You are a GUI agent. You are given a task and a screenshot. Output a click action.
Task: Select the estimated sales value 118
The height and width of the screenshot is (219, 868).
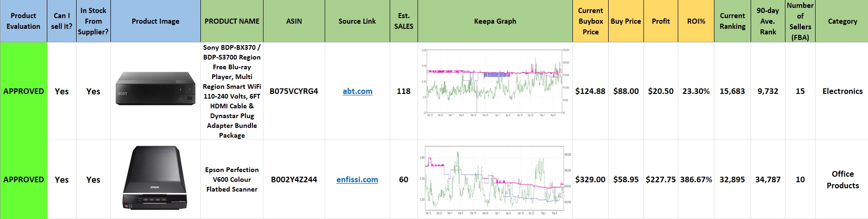click(404, 91)
